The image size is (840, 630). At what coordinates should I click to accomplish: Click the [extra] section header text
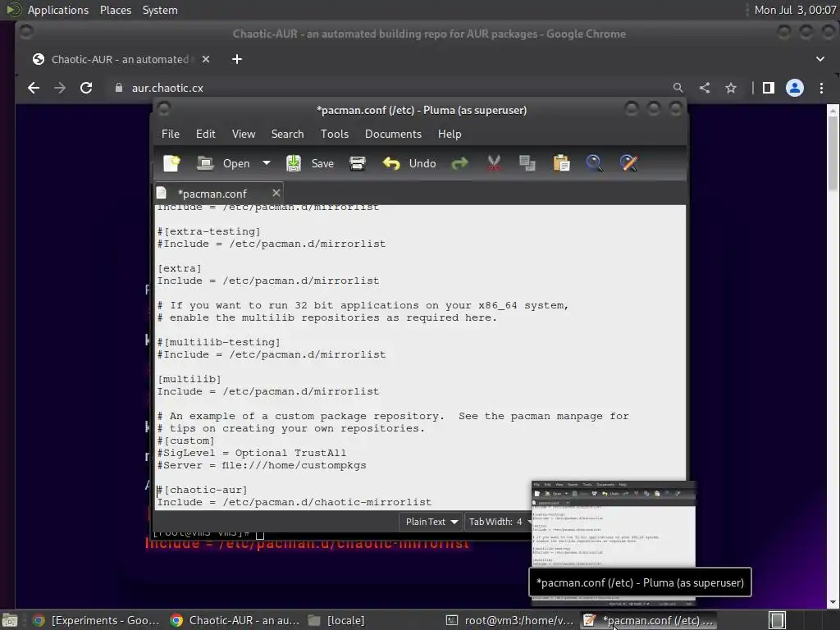[x=180, y=268]
